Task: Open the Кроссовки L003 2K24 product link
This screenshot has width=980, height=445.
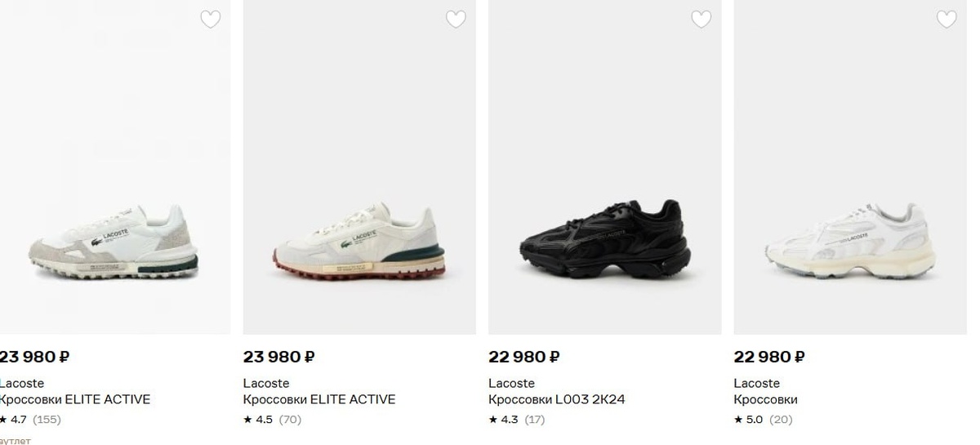Action: point(557,399)
